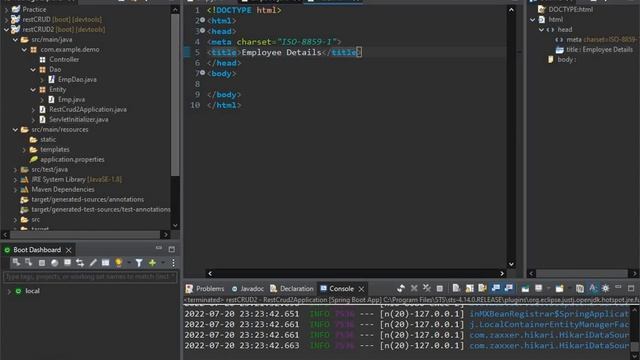Expand the Practice project node
The height and width of the screenshot is (360, 640).
[6, 9]
